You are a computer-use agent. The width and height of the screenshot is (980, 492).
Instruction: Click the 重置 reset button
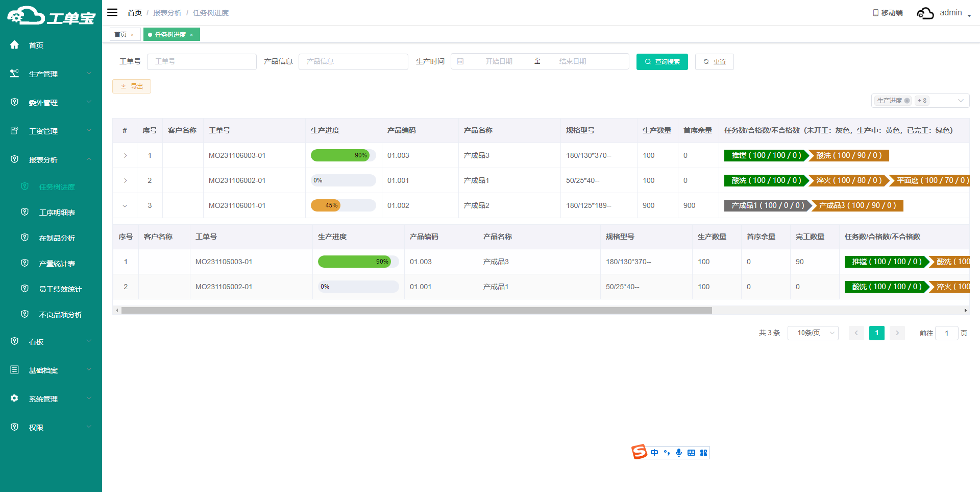tap(714, 62)
